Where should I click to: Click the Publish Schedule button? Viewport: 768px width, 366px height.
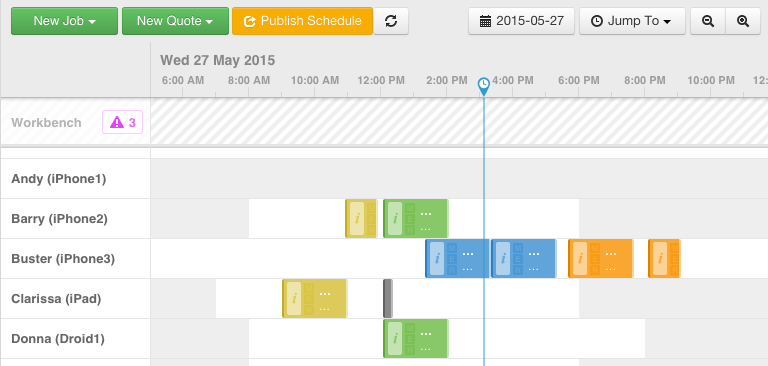303,21
